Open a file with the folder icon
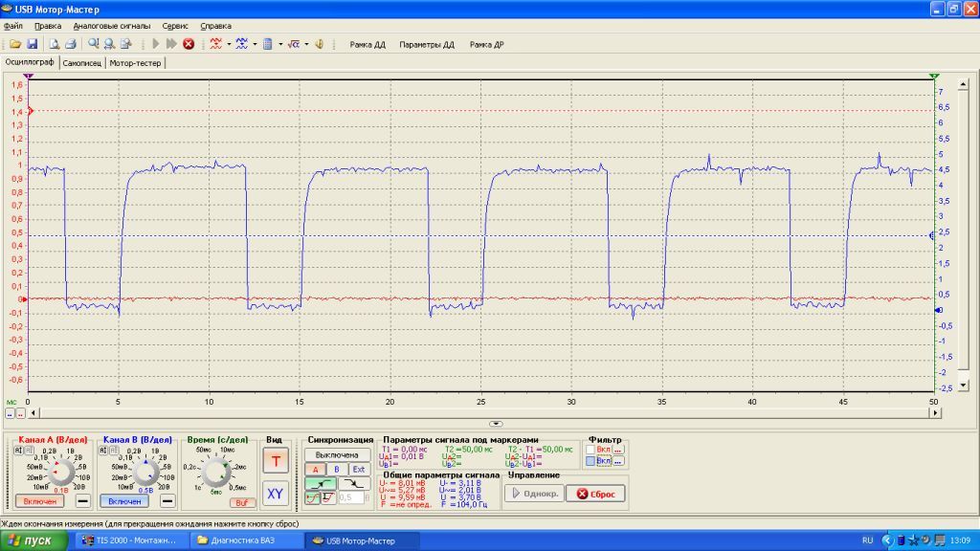Viewport: 980px width, 551px height. (x=15, y=44)
